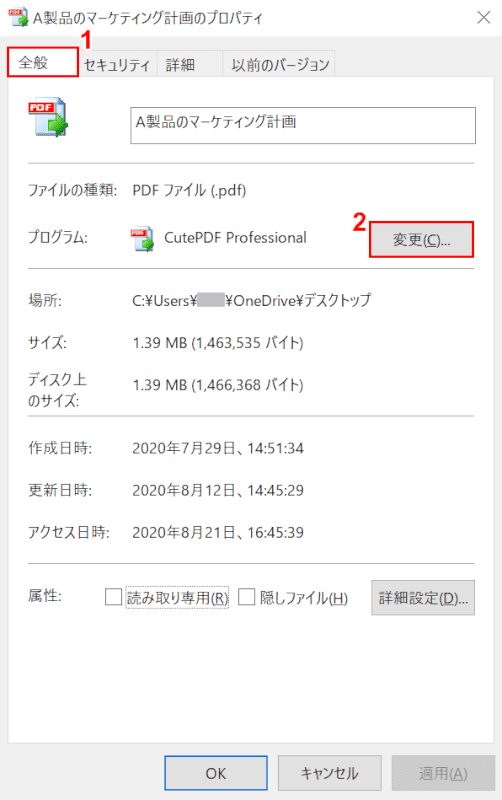The width and height of the screenshot is (502, 800).
Task: Click the 作成日時 date value
Action: (x=218, y=448)
